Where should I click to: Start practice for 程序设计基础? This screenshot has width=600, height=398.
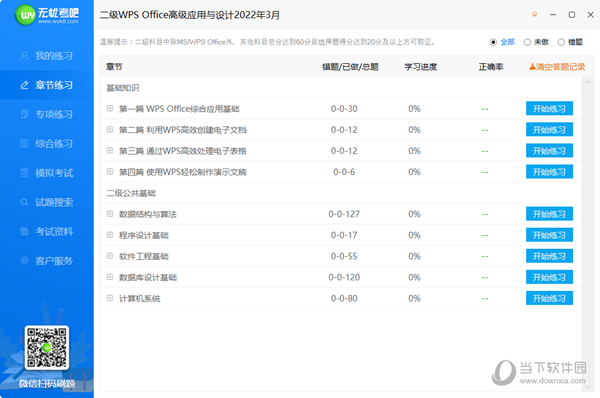click(x=549, y=235)
